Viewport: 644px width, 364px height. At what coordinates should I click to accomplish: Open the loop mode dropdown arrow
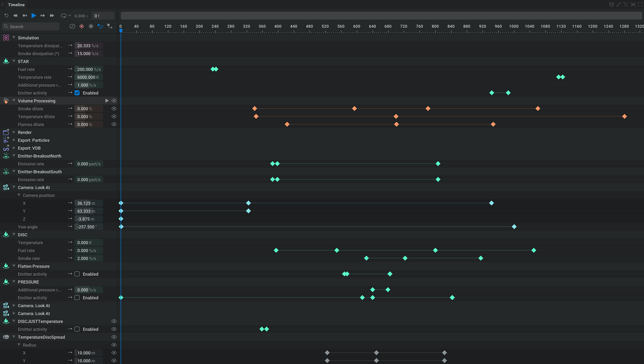coord(70,16)
